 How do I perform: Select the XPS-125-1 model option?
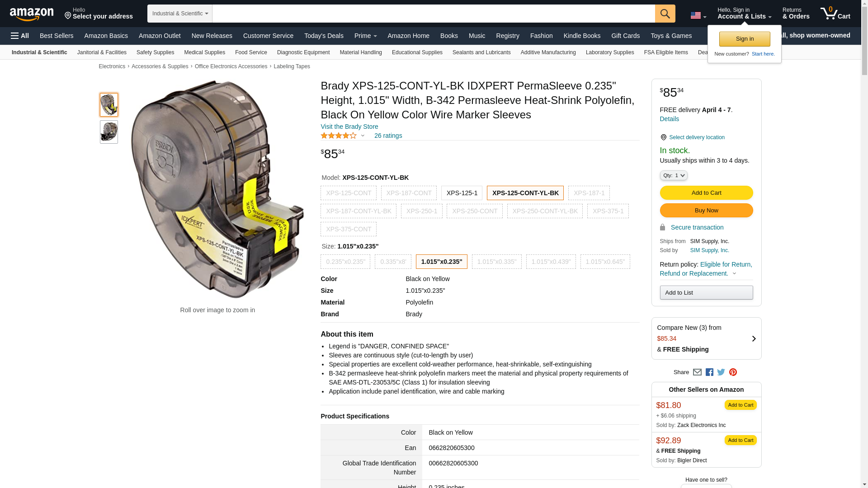pyautogui.click(x=462, y=193)
